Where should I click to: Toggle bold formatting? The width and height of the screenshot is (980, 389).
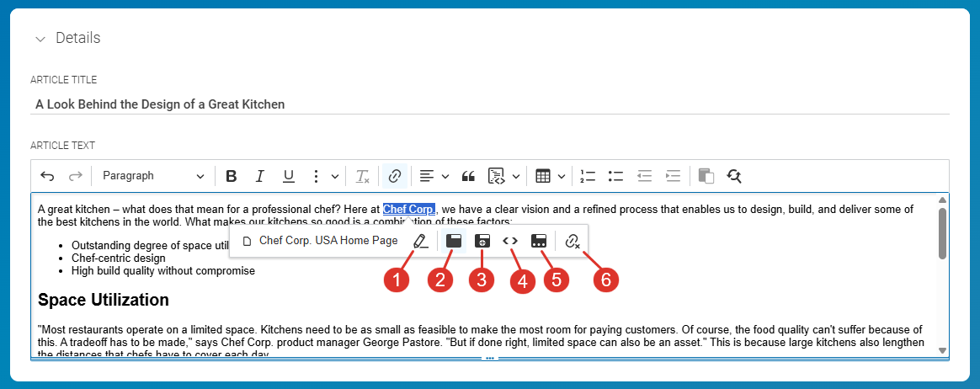[x=232, y=176]
